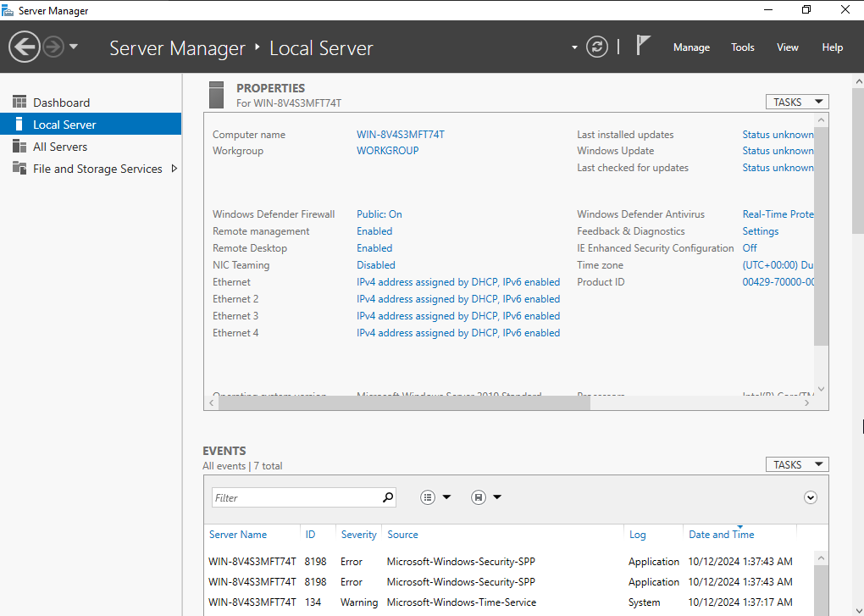Open the Properties TASKS dropdown

[x=796, y=102]
